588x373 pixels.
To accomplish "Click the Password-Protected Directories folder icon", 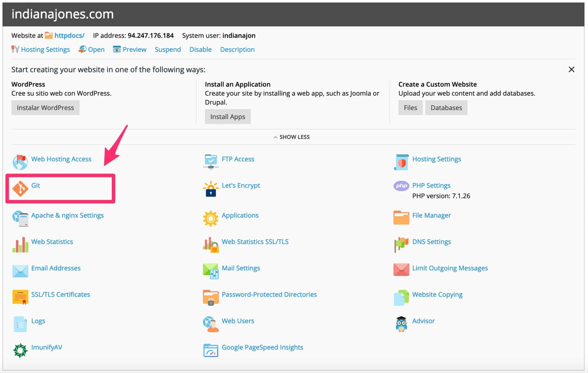I will pyautogui.click(x=211, y=298).
